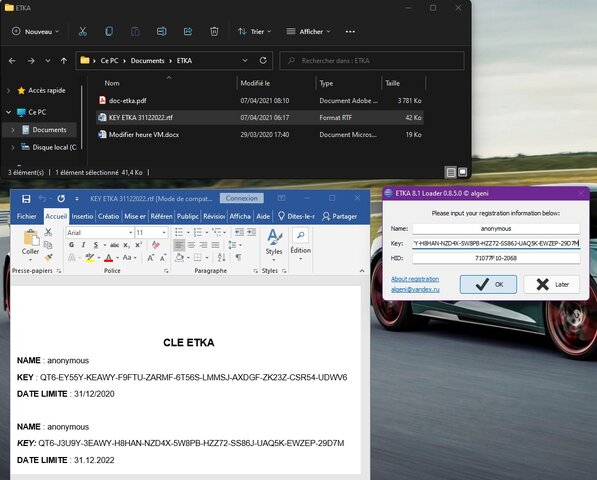Refresh the ETKA folder view
This screenshot has height=480, width=597.
pos(263,61)
